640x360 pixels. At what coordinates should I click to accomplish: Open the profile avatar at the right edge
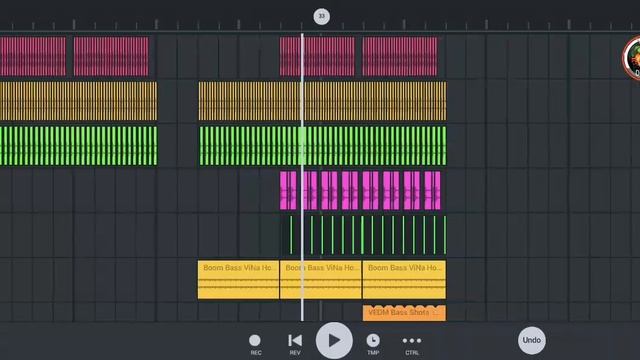pos(632,58)
